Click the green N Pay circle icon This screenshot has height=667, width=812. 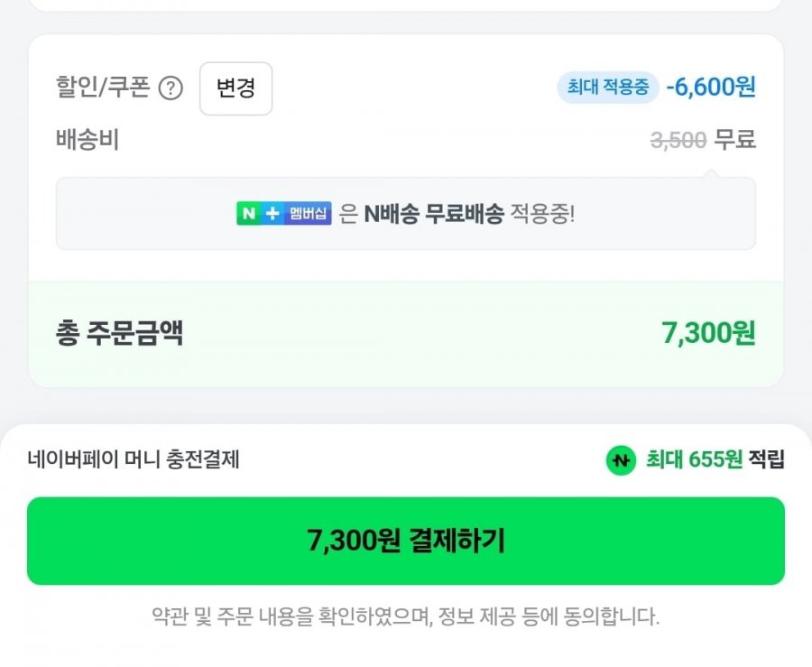pos(621,460)
